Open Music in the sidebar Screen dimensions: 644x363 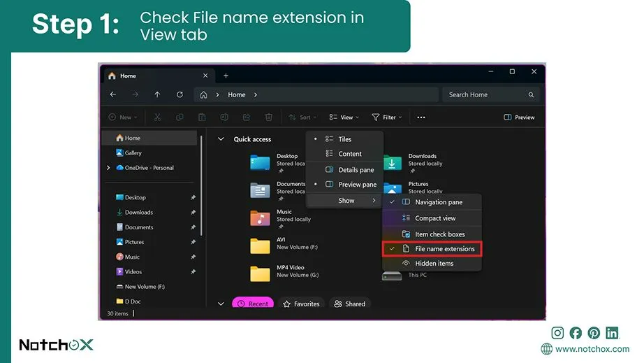tap(128, 257)
